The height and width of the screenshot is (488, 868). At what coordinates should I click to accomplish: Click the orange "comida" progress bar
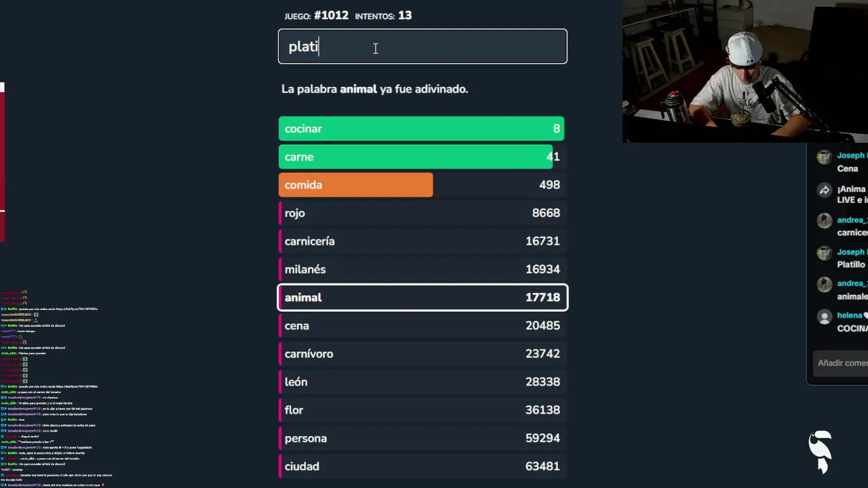click(x=355, y=185)
